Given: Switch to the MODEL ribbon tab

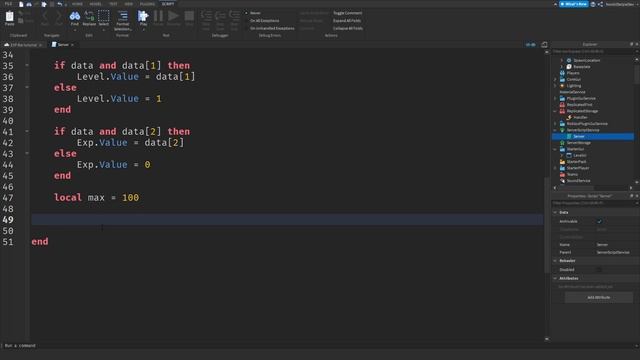Looking at the screenshot, I should click(x=96, y=4).
